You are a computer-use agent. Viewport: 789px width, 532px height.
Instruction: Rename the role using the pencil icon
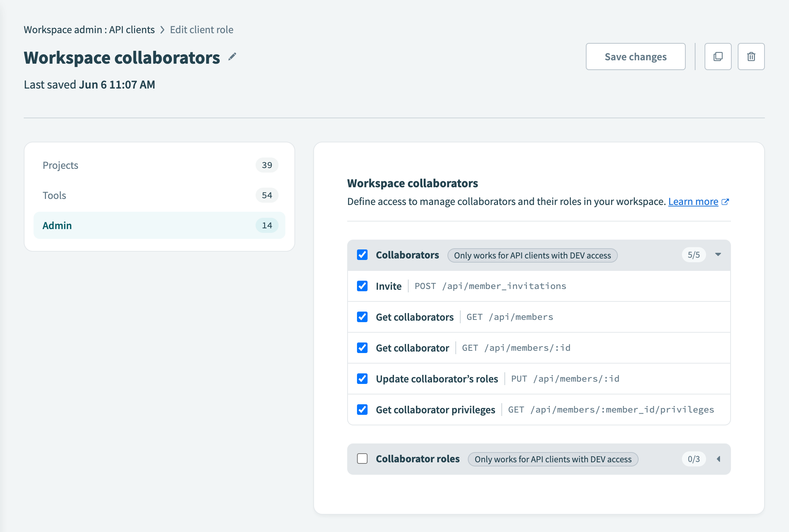231,57
